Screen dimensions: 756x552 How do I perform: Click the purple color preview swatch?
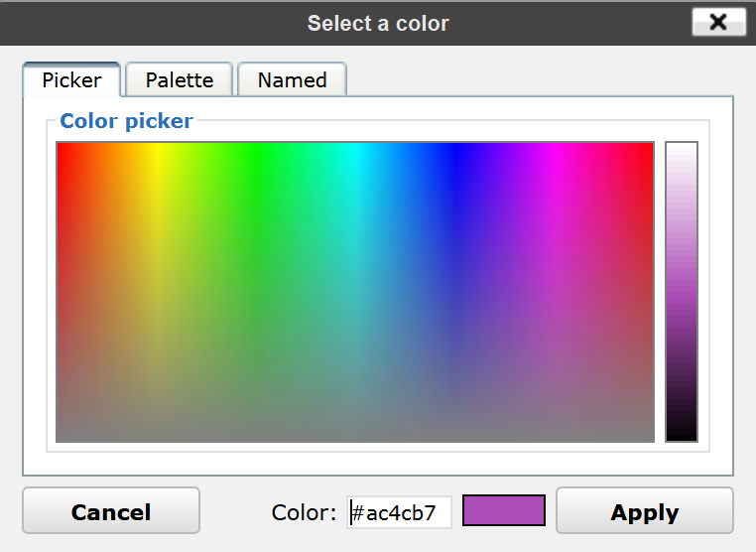(504, 511)
